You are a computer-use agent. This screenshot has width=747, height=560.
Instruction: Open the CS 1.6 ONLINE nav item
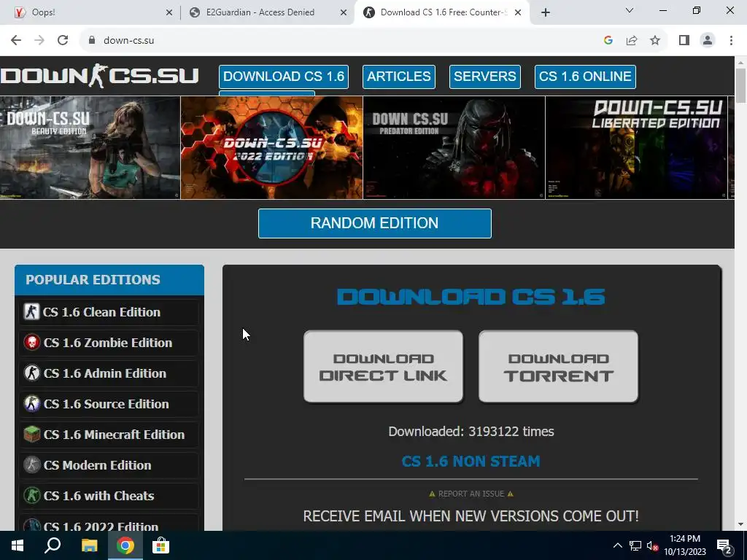click(x=585, y=77)
